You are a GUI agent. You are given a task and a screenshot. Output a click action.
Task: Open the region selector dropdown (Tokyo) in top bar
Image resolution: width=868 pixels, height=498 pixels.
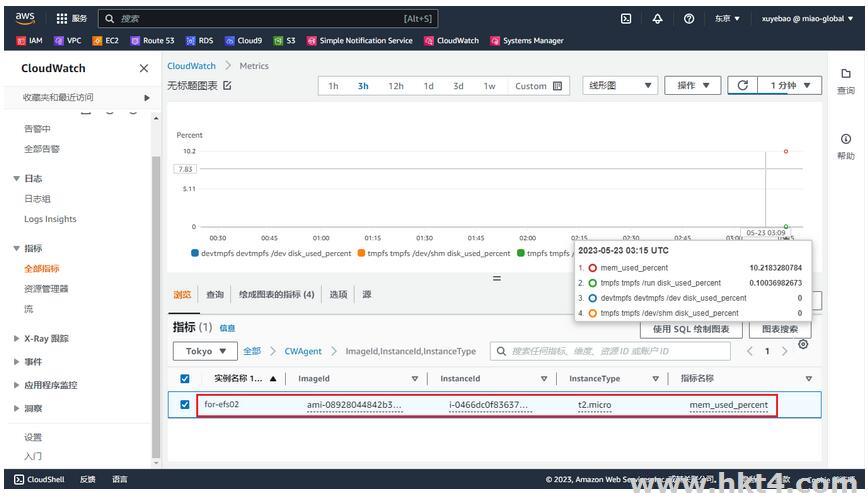pyautogui.click(x=727, y=18)
